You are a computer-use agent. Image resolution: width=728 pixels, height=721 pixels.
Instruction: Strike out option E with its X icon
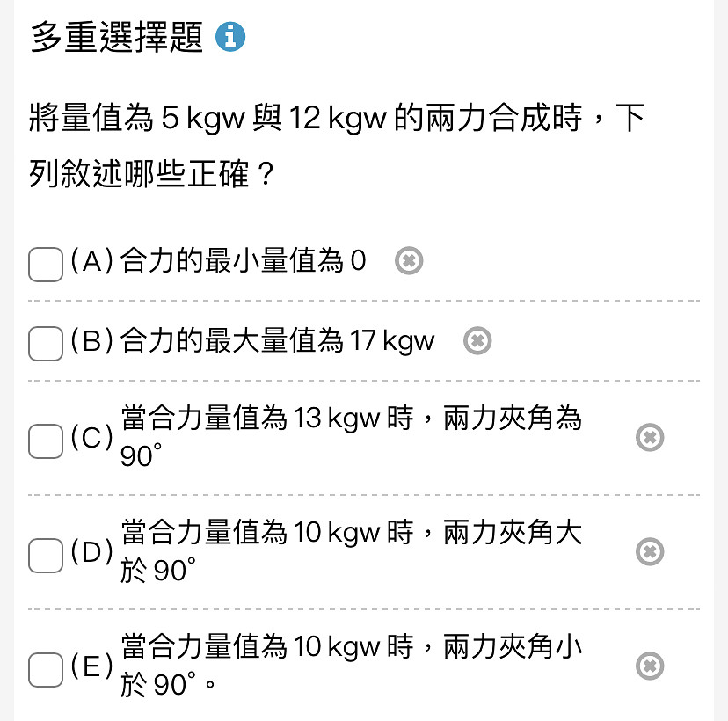point(650,666)
